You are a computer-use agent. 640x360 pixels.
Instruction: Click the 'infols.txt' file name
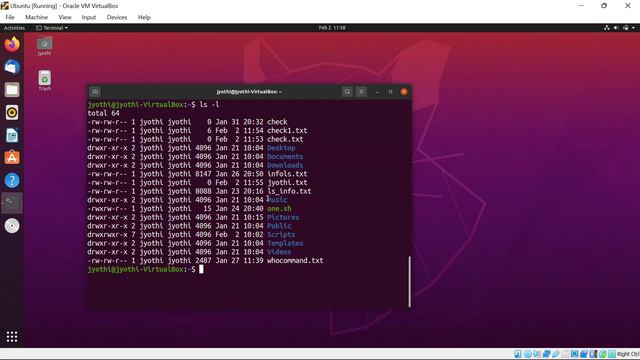pos(287,174)
